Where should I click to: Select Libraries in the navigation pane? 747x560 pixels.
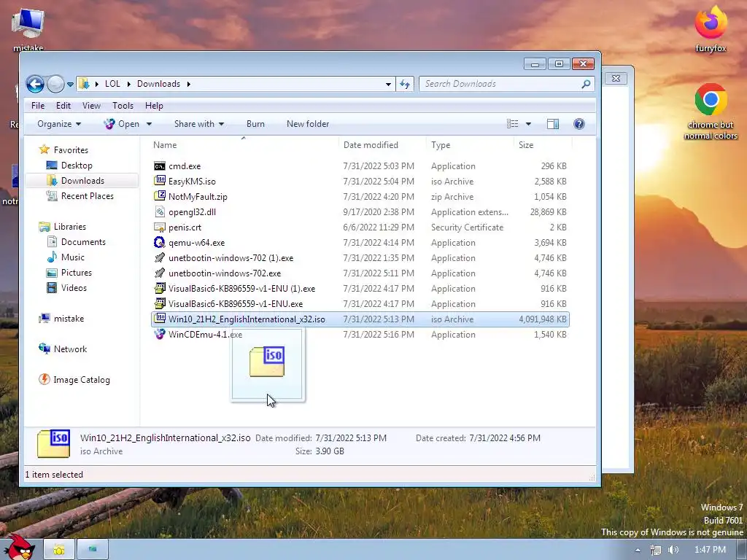[x=69, y=227]
